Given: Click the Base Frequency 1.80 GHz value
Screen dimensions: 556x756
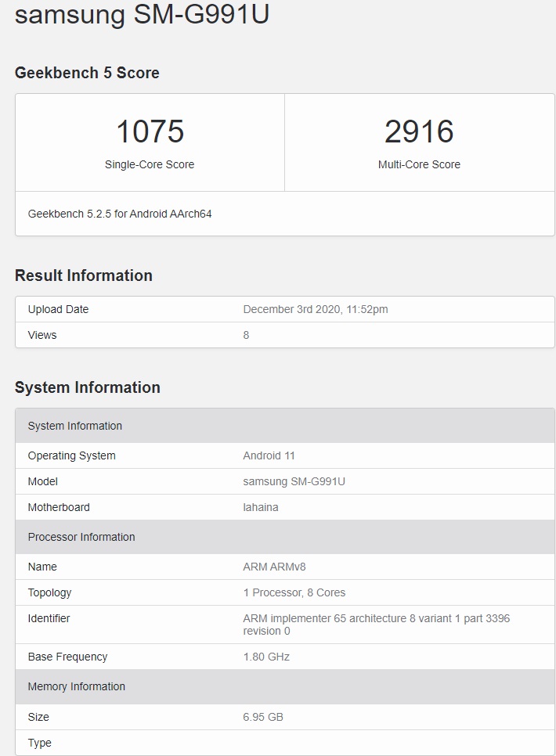Looking at the screenshot, I should tap(265, 657).
